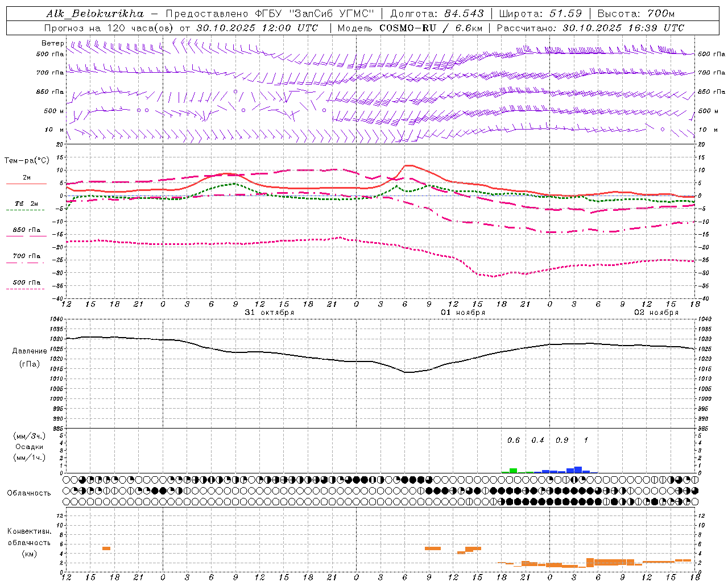Click the tallest green precipitation bar under 0.6
The width and height of the screenshot is (728, 582).
click(x=514, y=471)
